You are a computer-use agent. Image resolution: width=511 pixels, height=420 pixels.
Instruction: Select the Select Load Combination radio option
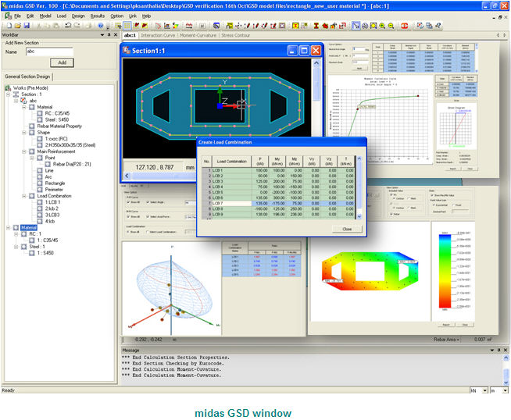148,232
